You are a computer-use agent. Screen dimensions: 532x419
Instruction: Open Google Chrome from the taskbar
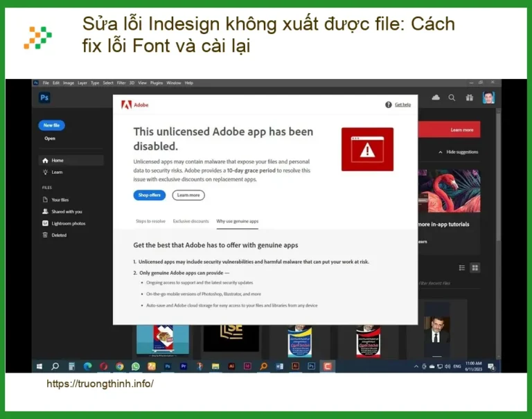(x=119, y=366)
